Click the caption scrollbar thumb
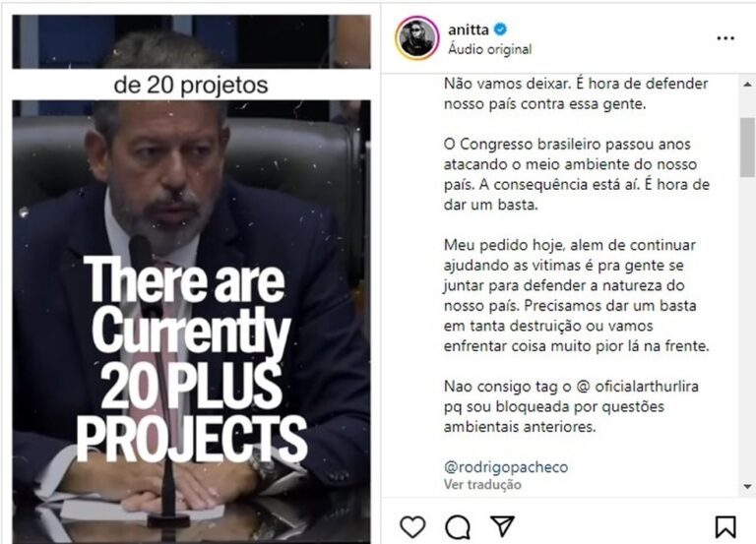Viewport: 756px width, 544px height. click(747, 147)
